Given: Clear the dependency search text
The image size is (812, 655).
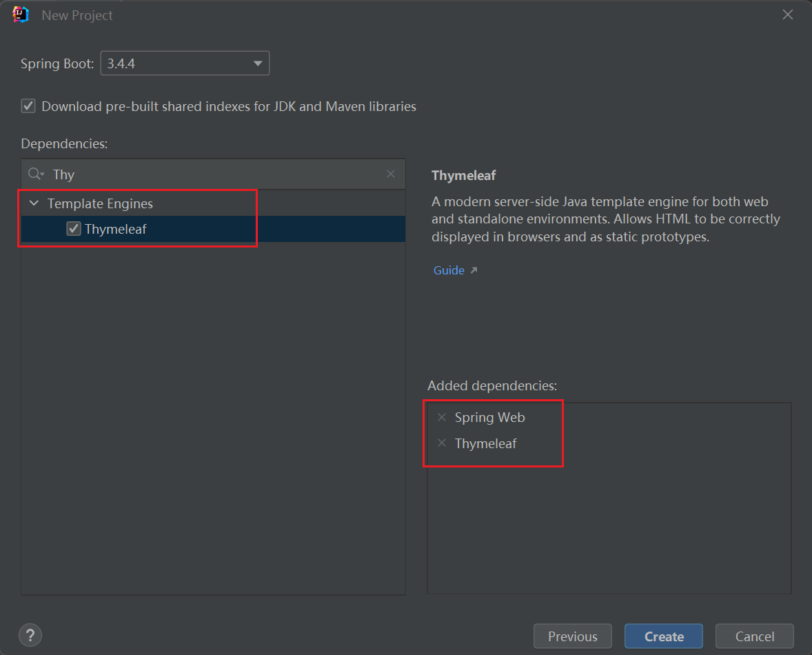Looking at the screenshot, I should [x=391, y=174].
